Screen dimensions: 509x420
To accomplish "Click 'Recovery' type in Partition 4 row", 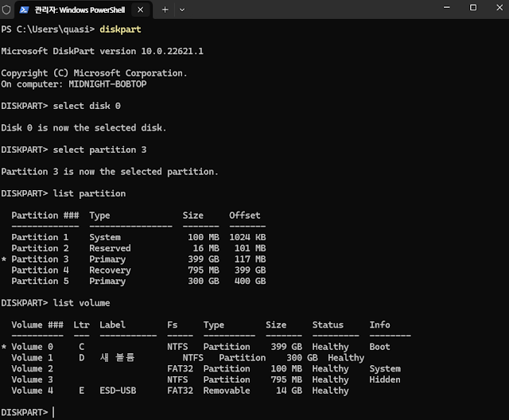I will 110,270.
